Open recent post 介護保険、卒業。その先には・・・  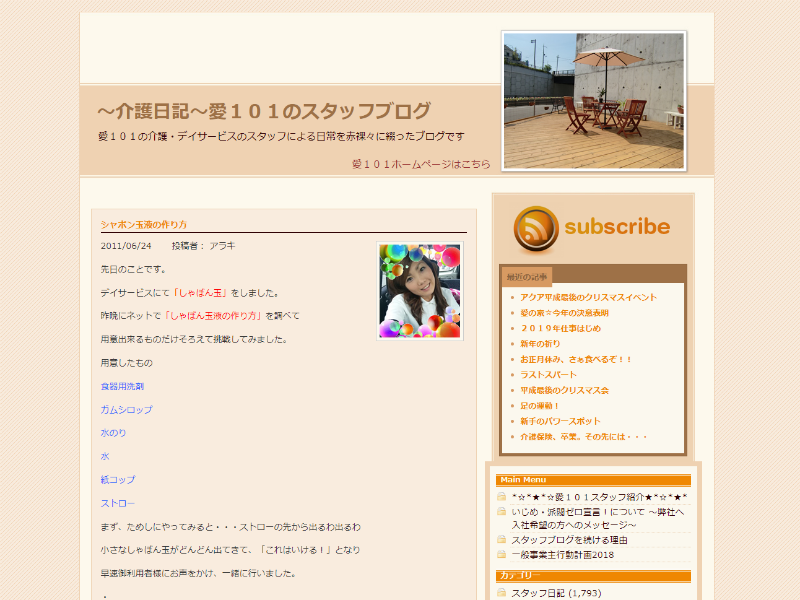[x=583, y=437]
